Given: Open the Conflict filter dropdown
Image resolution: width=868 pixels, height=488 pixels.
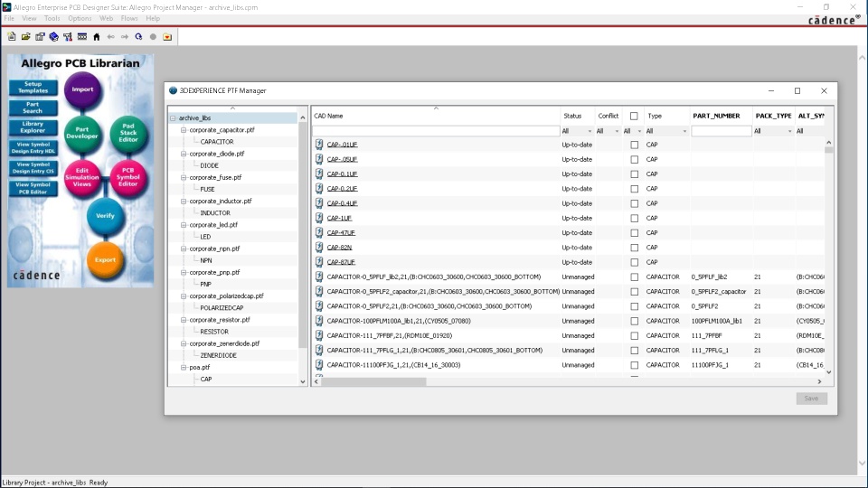Looking at the screenshot, I should click(x=608, y=131).
